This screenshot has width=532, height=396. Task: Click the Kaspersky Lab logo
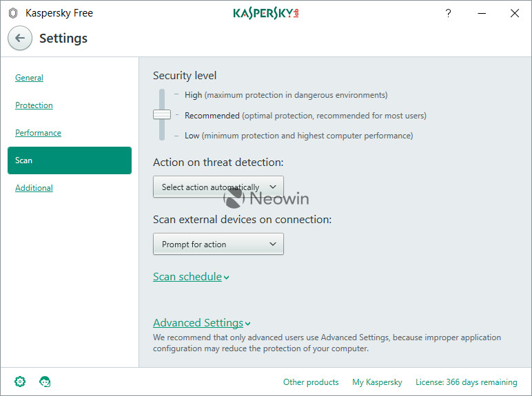tap(266, 13)
